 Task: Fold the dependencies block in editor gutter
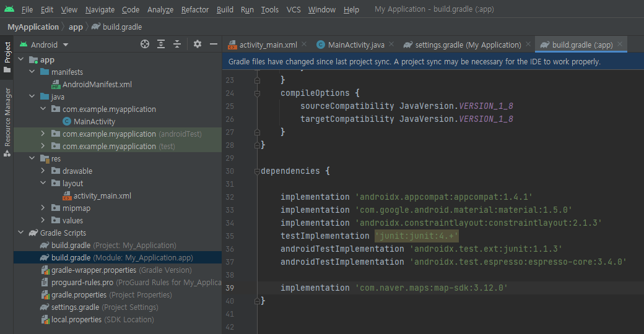point(257,171)
